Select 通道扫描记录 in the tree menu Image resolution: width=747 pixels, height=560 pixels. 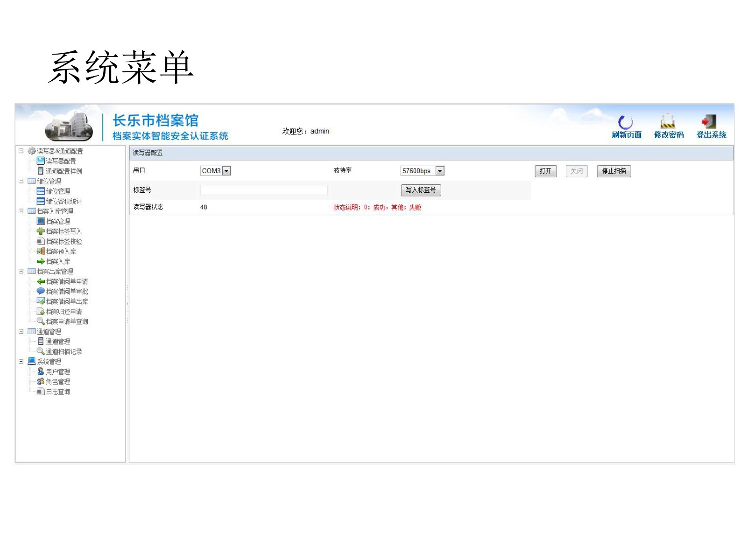click(x=63, y=352)
